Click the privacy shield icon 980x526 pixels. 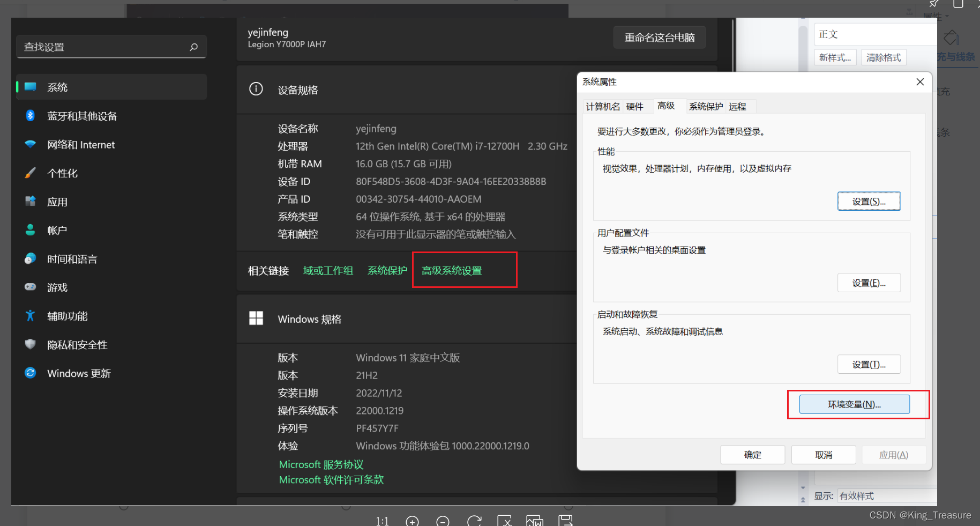(x=31, y=344)
